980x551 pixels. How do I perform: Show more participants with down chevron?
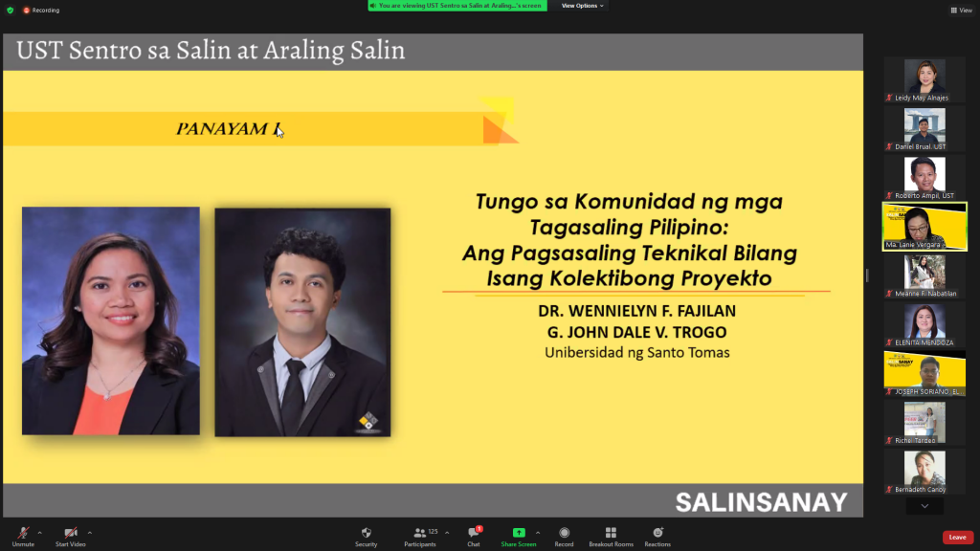click(x=924, y=506)
